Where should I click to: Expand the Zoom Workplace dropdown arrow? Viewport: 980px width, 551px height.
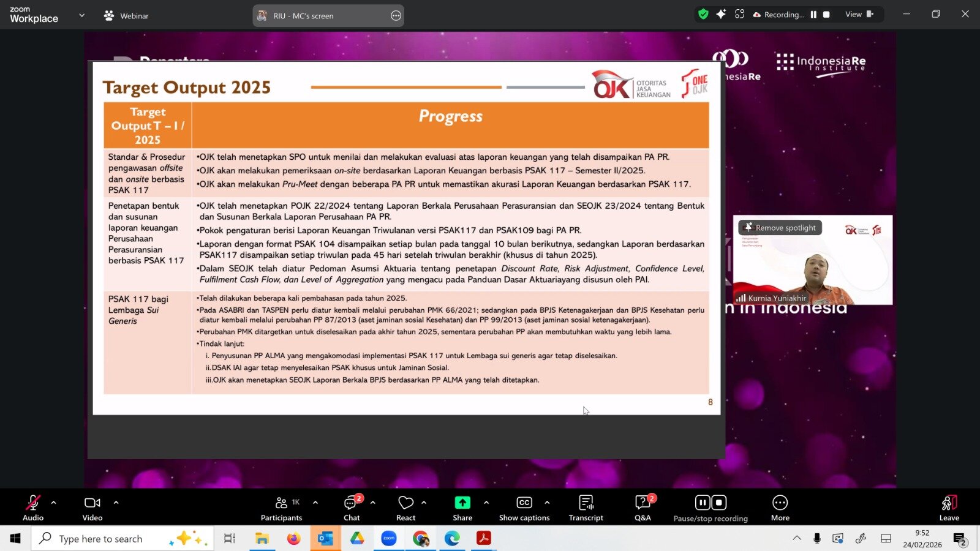82,15
